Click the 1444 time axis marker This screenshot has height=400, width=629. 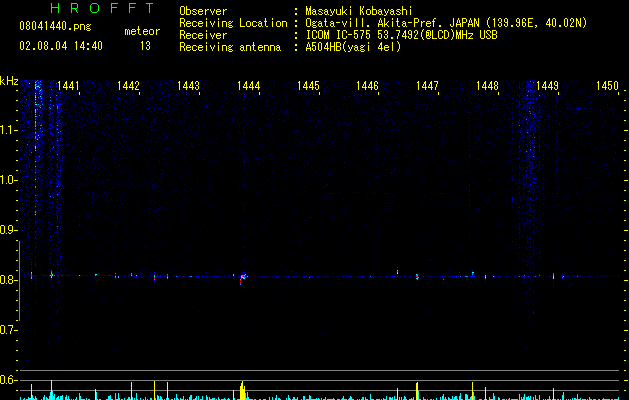(x=248, y=86)
